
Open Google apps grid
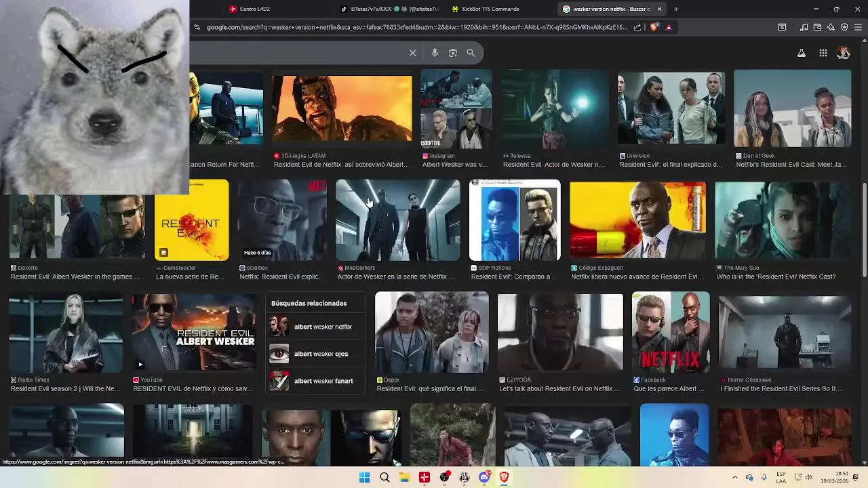[x=823, y=53]
